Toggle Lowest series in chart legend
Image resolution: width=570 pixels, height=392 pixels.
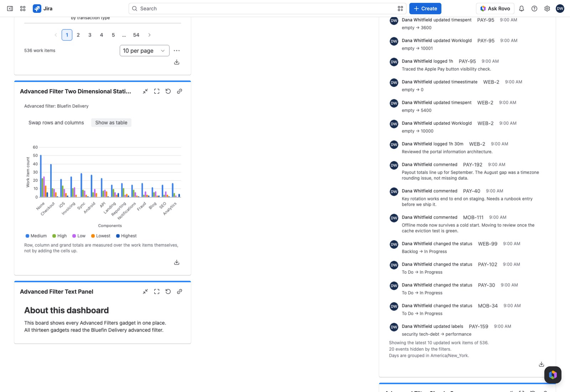click(x=101, y=236)
